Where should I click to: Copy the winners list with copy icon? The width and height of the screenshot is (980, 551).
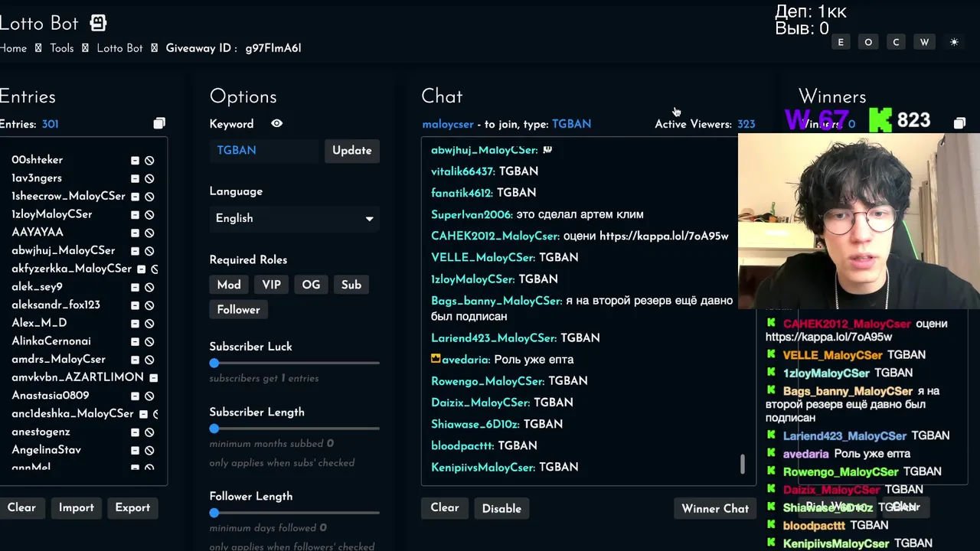pos(959,123)
